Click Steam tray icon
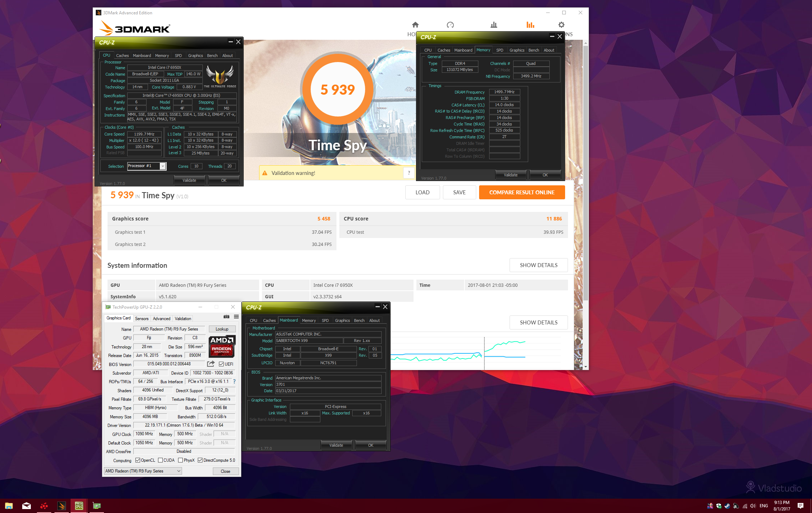 click(727, 506)
